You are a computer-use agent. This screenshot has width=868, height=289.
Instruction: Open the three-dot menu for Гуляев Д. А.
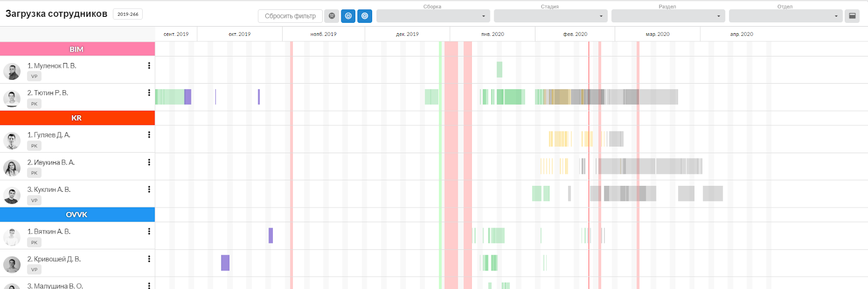(x=149, y=135)
